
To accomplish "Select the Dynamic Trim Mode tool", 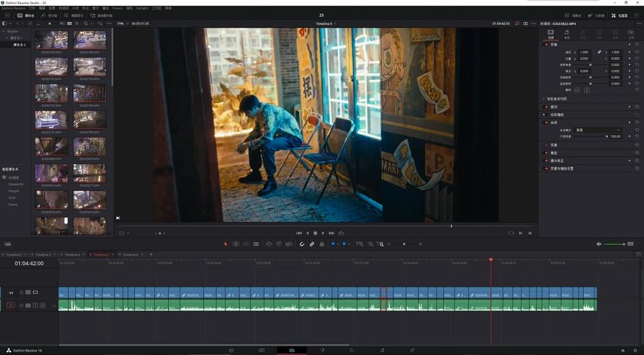I will pos(246,244).
